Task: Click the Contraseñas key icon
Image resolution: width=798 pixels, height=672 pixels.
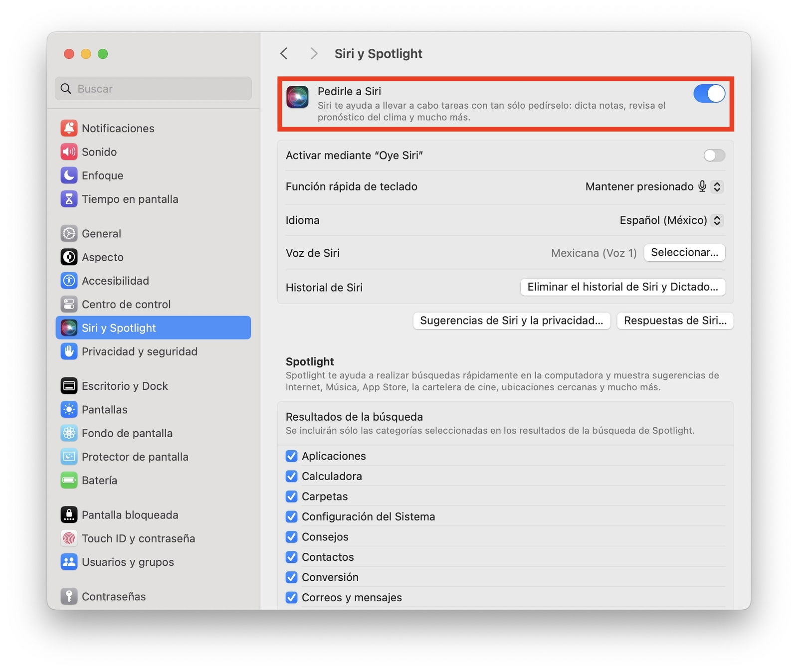Action: (x=69, y=597)
